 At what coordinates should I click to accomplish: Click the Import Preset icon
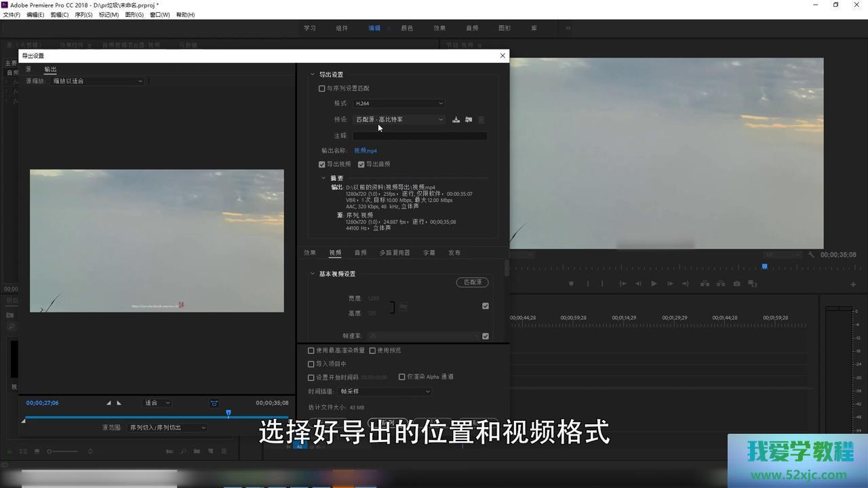point(469,120)
